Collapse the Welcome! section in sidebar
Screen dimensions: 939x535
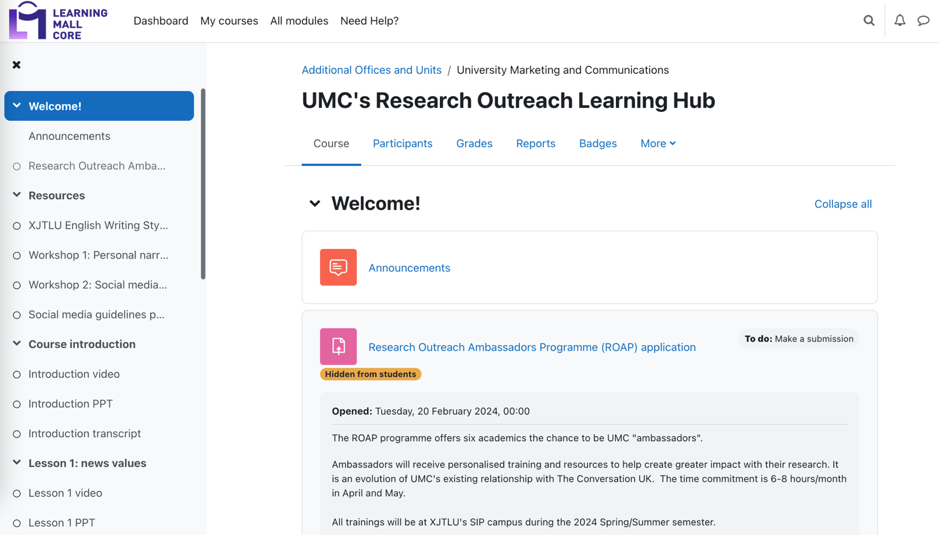(x=17, y=106)
